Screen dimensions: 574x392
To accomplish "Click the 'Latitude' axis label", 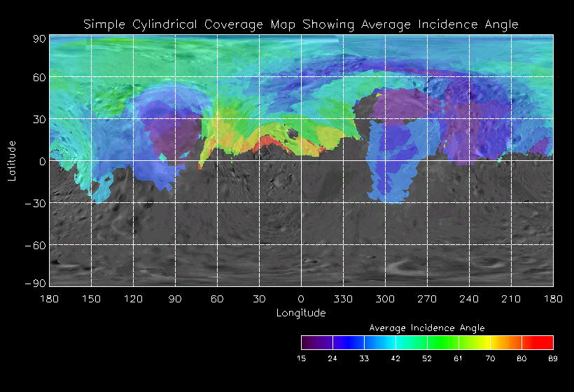I will pos(12,161).
